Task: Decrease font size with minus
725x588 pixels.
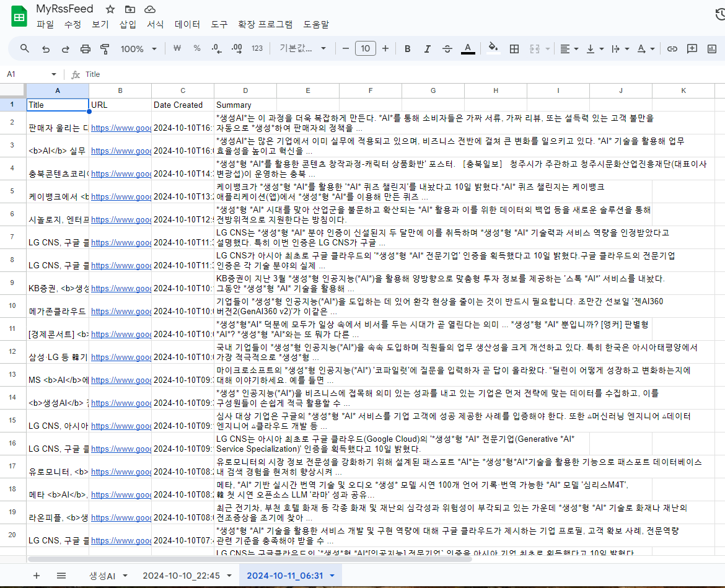Action: click(345, 48)
